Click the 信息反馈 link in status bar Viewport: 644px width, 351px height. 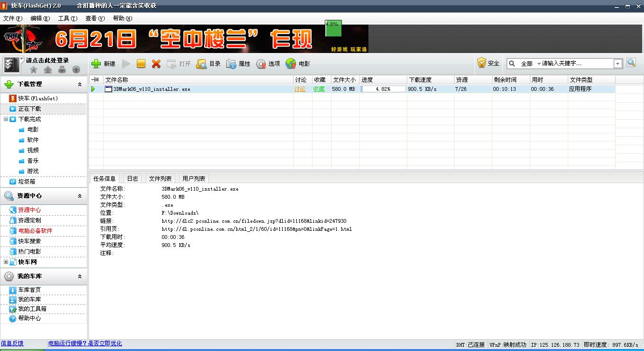12,343
